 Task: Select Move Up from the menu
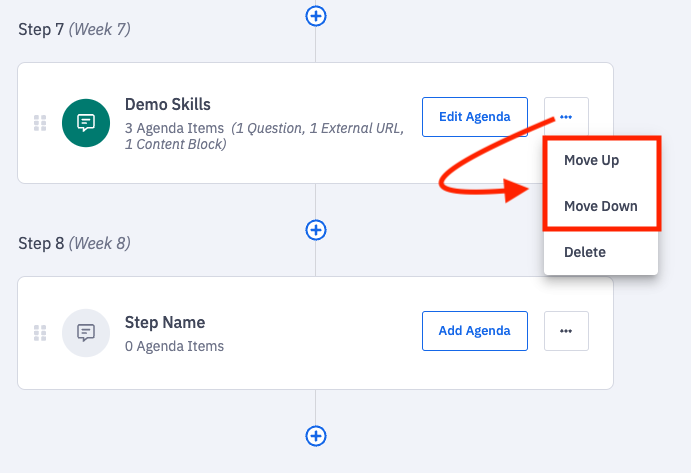pyautogui.click(x=591, y=160)
